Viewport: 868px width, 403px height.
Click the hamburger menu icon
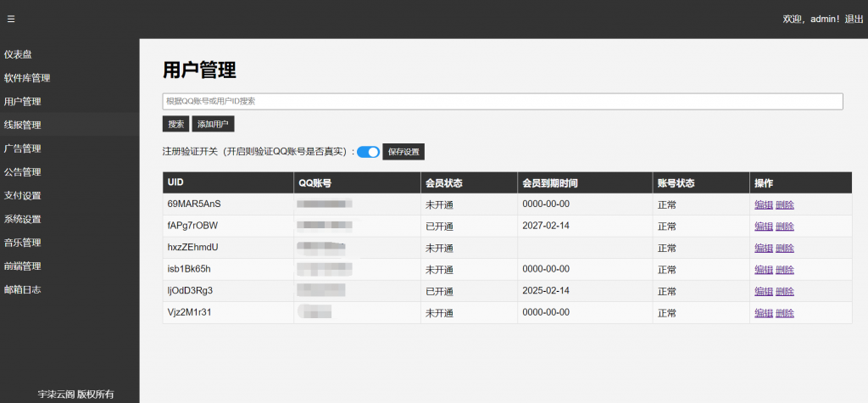[11, 19]
